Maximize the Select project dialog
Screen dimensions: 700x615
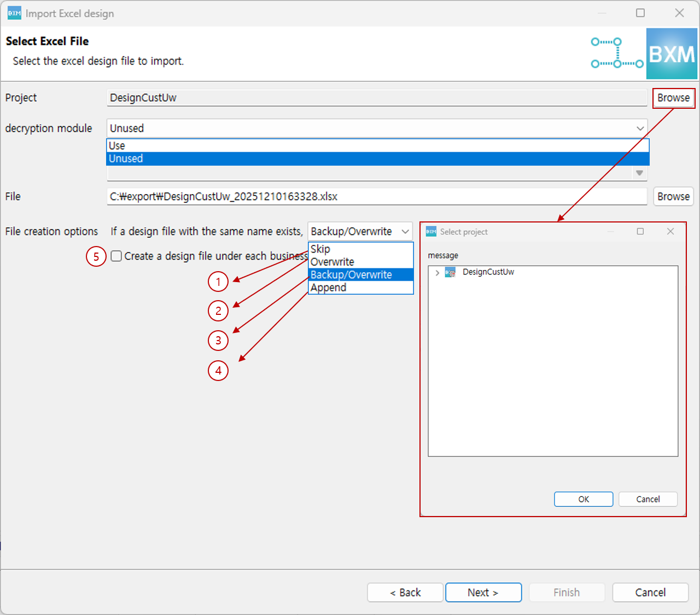(640, 232)
